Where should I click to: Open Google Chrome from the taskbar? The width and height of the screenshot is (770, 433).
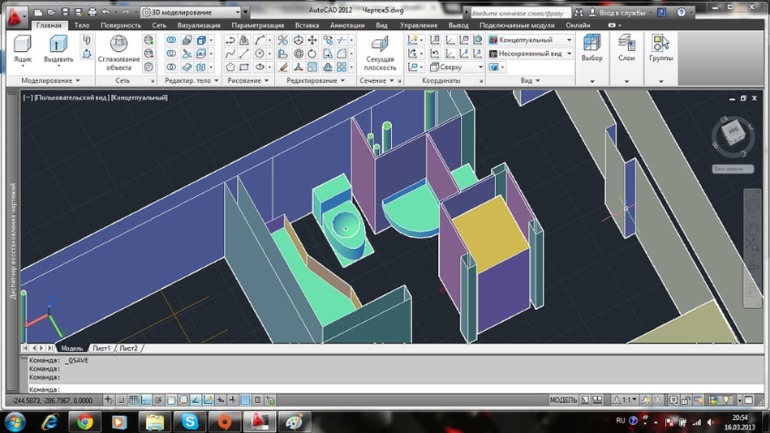pos(84,422)
